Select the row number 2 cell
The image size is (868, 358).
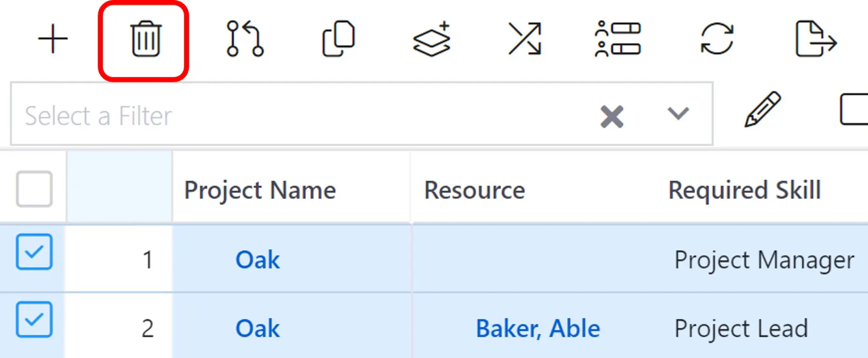(x=119, y=327)
